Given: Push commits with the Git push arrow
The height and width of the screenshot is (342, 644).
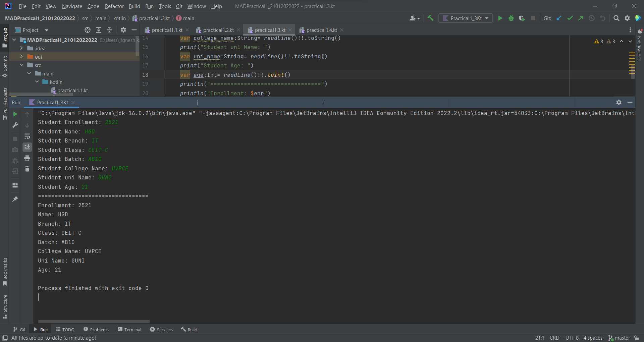Looking at the screenshot, I should pos(581,18).
